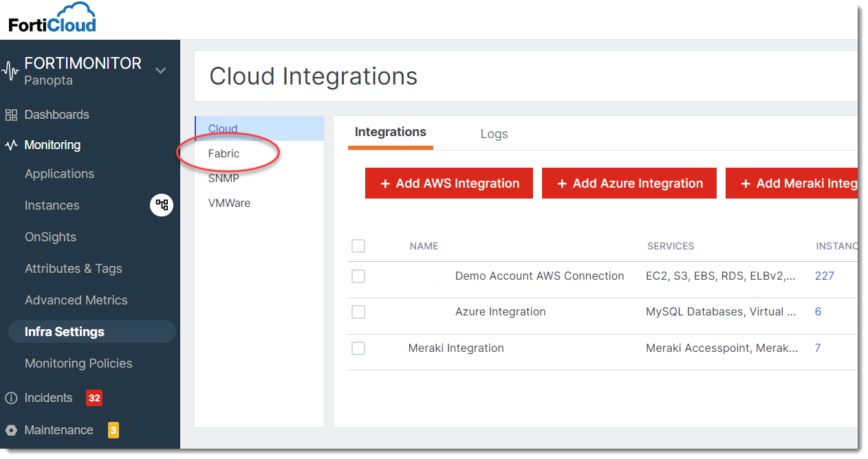Click the Maintenance count badge 3
This screenshot has height=459, width=868.
tap(113, 430)
